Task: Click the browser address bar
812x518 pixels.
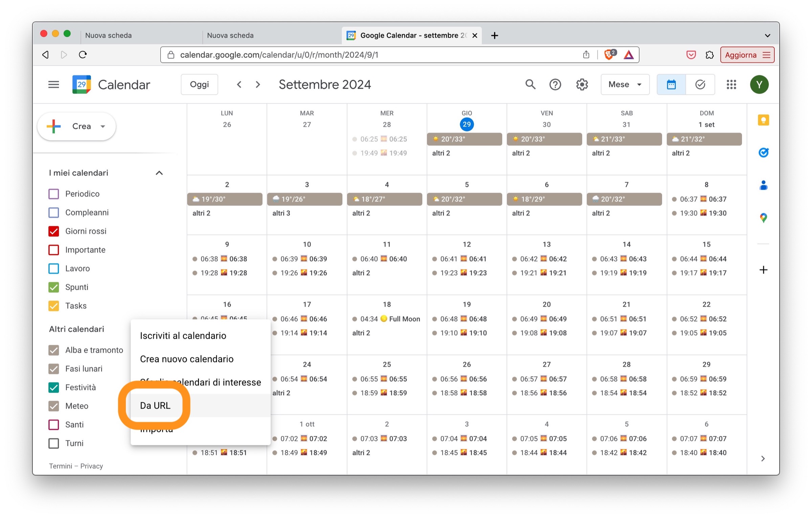Action: (x=372, y=55)
